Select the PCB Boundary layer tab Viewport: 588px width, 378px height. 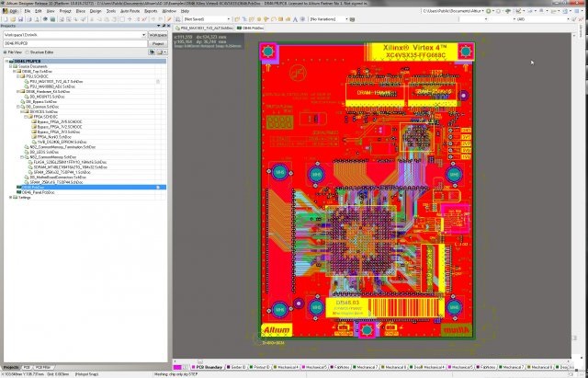pyautogui.click(x=207, y=367)
